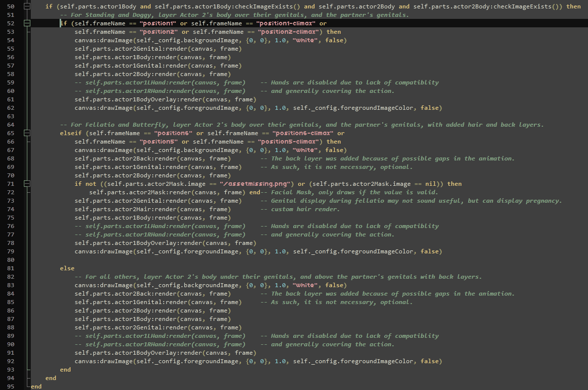Click the 'Facial Mask, only draws' comment
This screenshot has width=588, height=390.
point(349,192)
